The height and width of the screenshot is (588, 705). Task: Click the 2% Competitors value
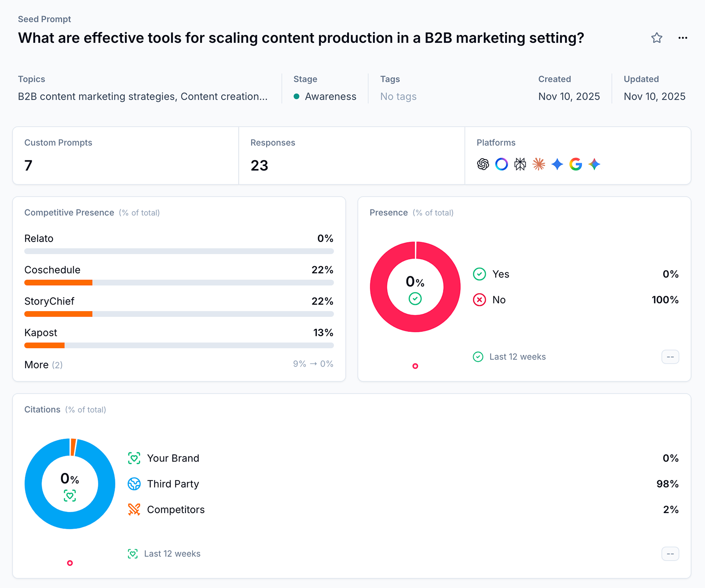pos(671,510)
